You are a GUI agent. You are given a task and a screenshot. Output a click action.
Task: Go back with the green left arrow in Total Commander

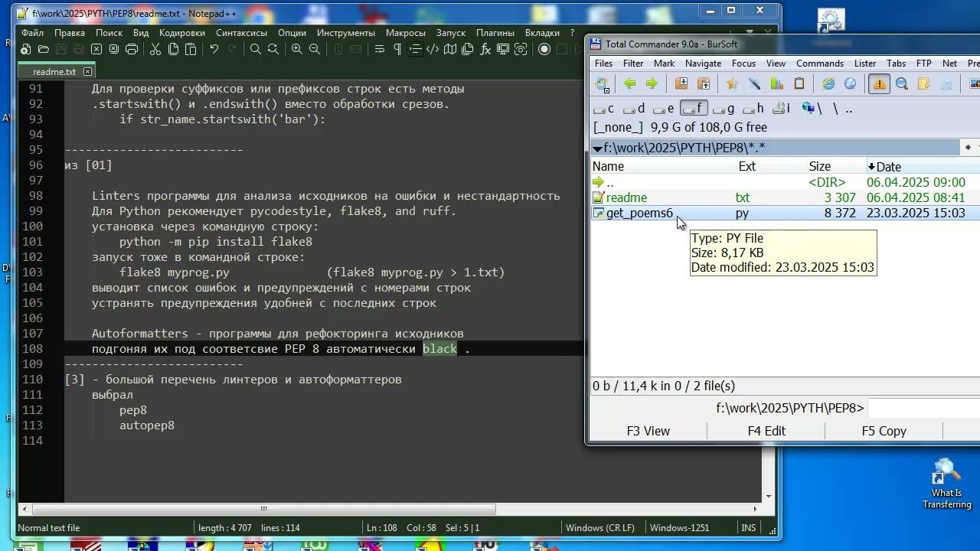629,84
